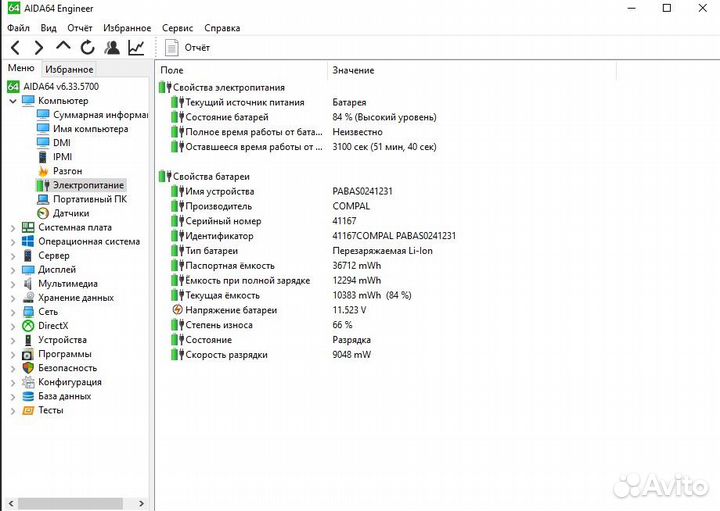Click the DirectX Xbox icon

(28, 326)
